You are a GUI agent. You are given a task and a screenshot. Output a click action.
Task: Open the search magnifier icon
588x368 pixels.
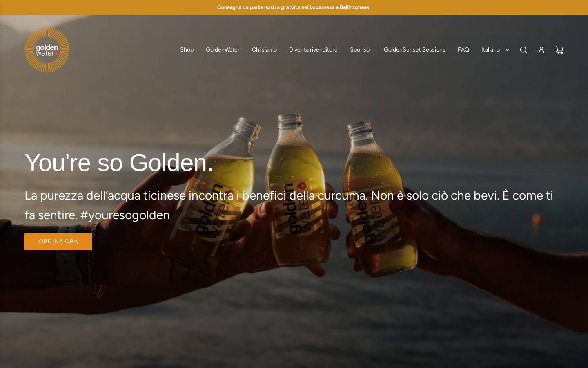[523, 50]
